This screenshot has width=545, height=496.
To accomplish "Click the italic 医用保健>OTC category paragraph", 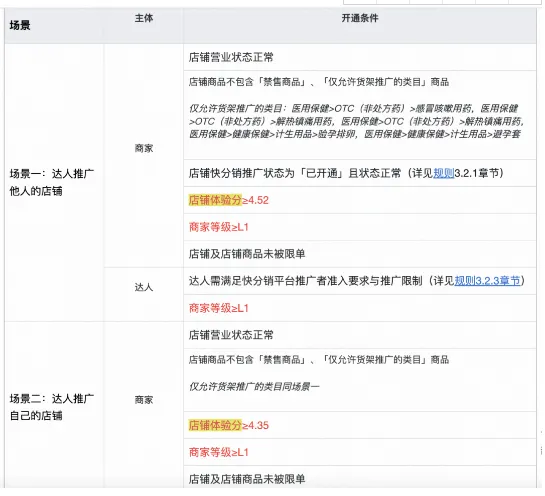I will [x=356, y=121].
